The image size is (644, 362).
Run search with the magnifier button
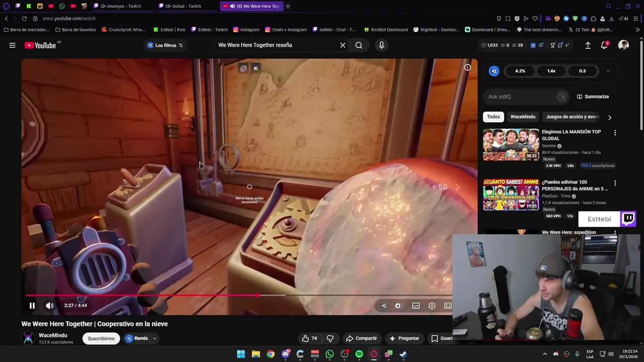tap(359, 45)
